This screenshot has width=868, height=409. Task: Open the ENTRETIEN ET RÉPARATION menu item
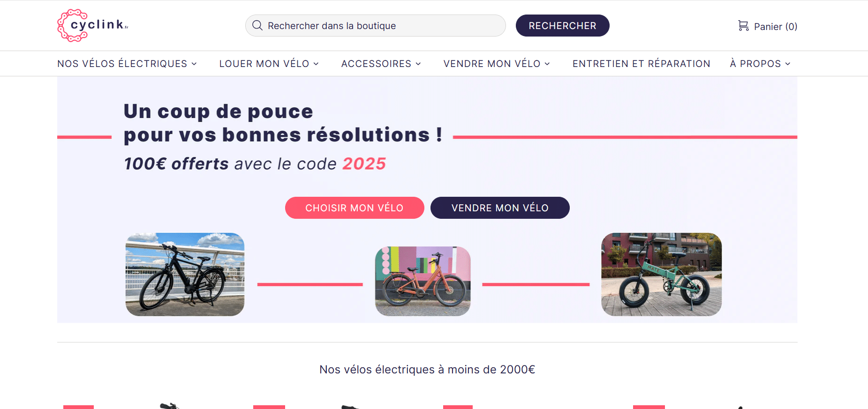(641, 64)
